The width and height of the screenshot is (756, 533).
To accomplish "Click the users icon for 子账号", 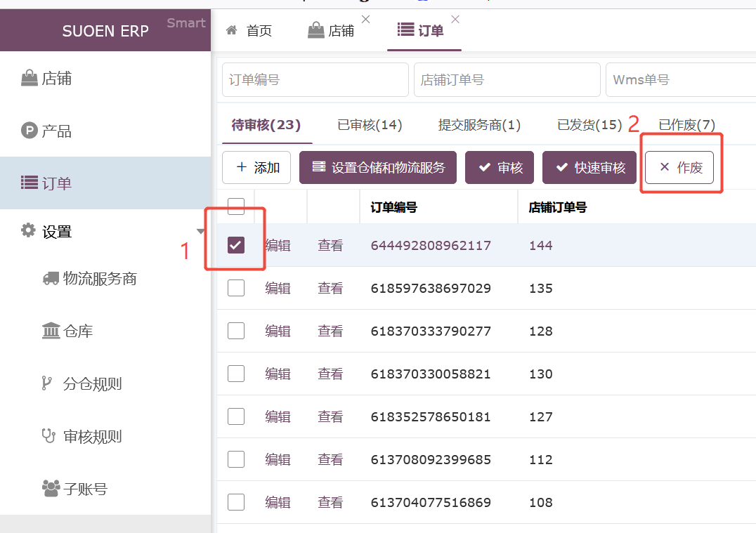I will pyautogui.click(x=51, y=488).
